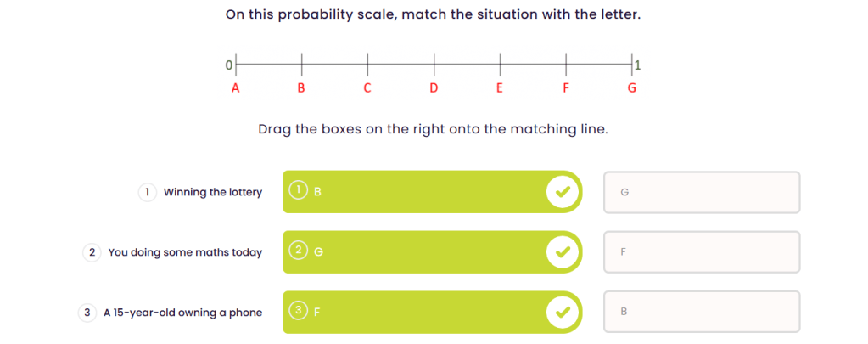The width and height of the screenshot is (868, 344).
Task: Click letter G at the scale's end
Action: [631, 87]
